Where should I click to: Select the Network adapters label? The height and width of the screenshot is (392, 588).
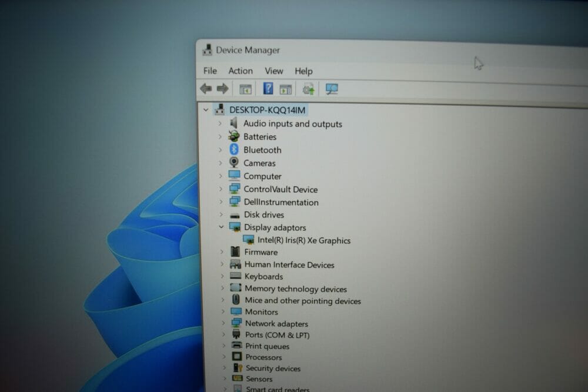click(x=276, y=323)
